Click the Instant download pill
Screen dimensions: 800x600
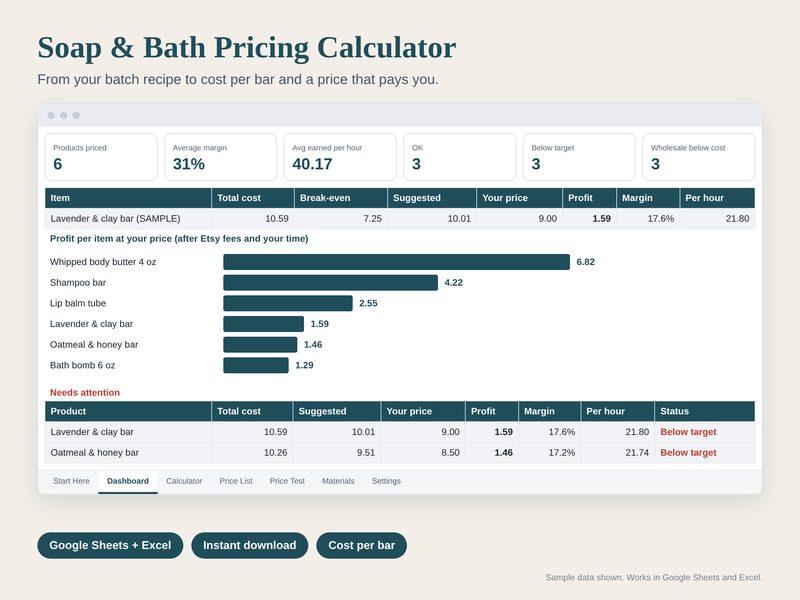tap(249, 545)
